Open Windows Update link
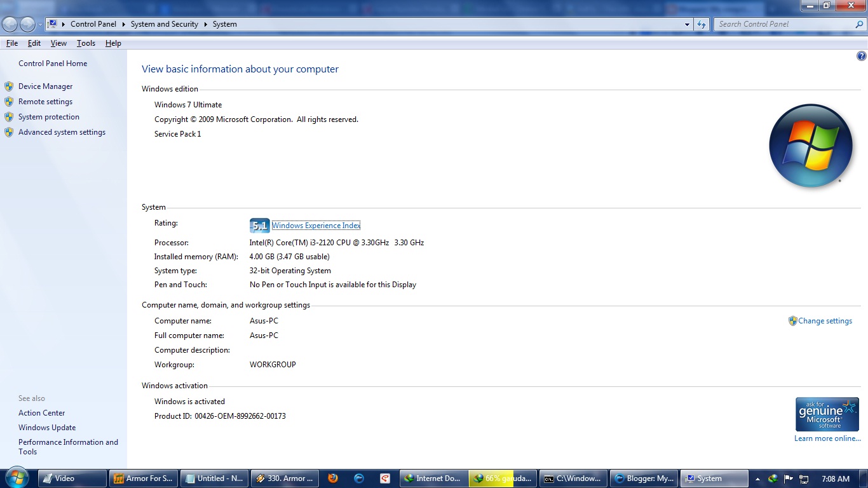The image size is (868, 488). coord(47,428)
